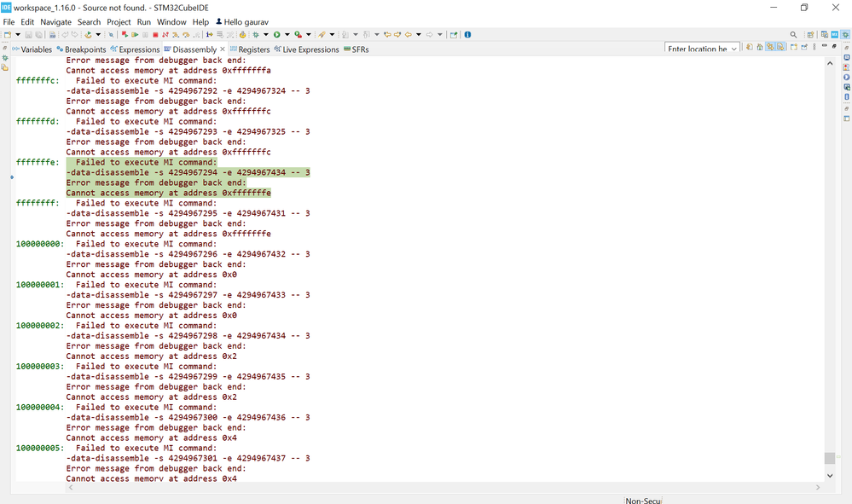Viewport: 852px width, 504px height.
Task: Toggle Pin Editor in main toolbar
Action: [453, 35]
